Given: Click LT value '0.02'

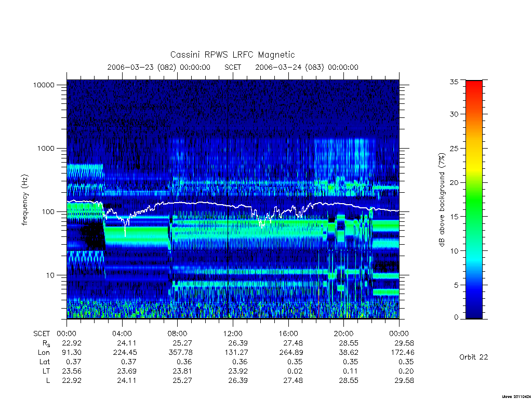Looking at the screenshot, I should [296, 371].
